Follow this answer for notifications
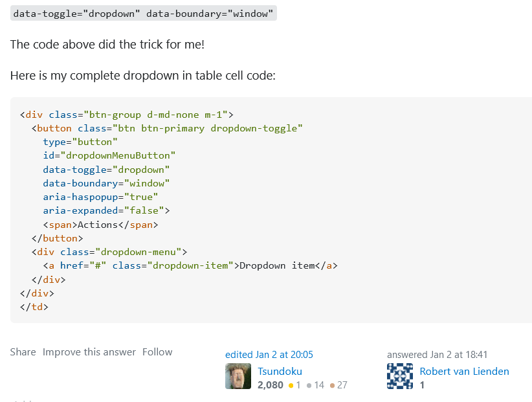This screenshot has height=402, width=532. [x=157, y=352]
